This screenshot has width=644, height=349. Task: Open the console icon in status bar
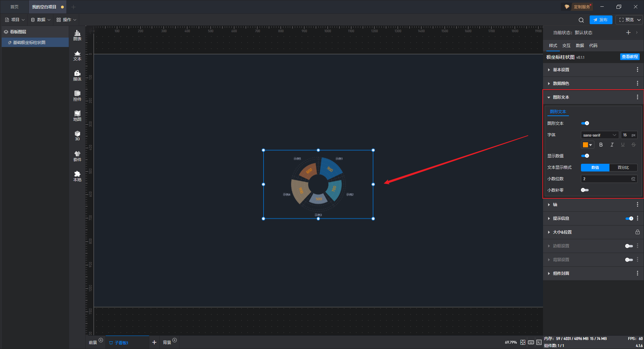point(539,342)
